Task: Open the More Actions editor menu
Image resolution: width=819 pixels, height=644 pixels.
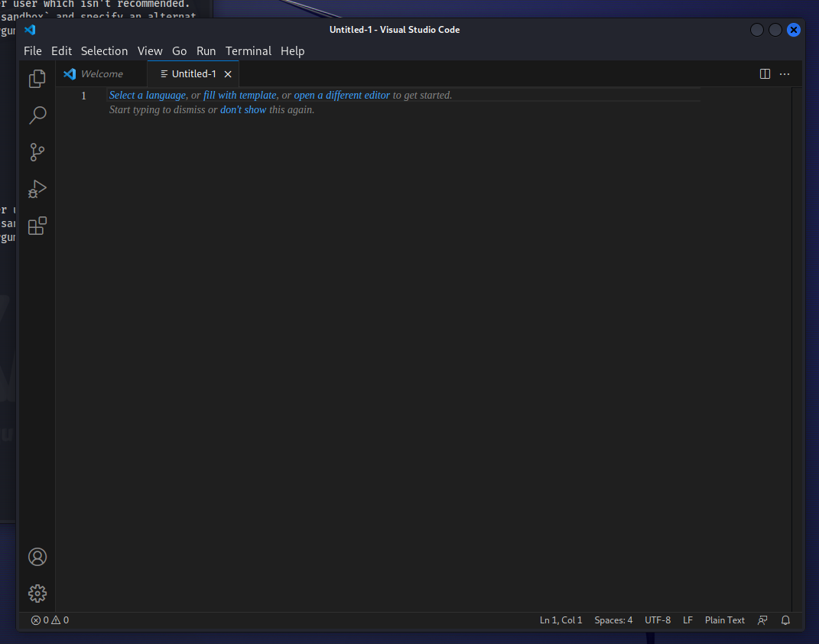Action: pos(785,73)
